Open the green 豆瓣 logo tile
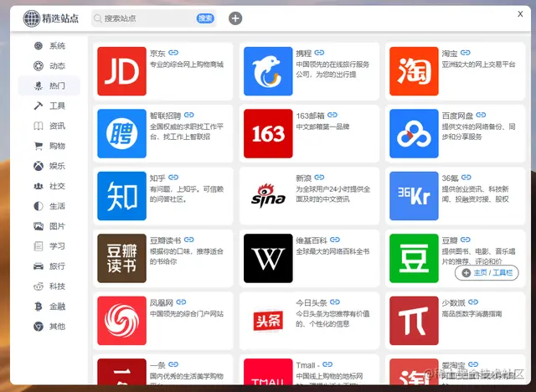This screenshot has height=392, width=536. [x=414, y=258]
